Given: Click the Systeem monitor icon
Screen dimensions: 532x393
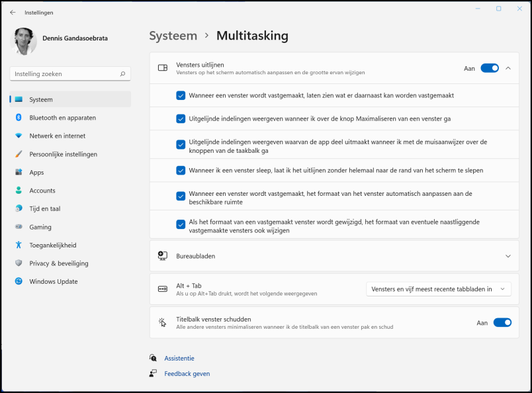Looking at the screenshot, I should point(19,99).
